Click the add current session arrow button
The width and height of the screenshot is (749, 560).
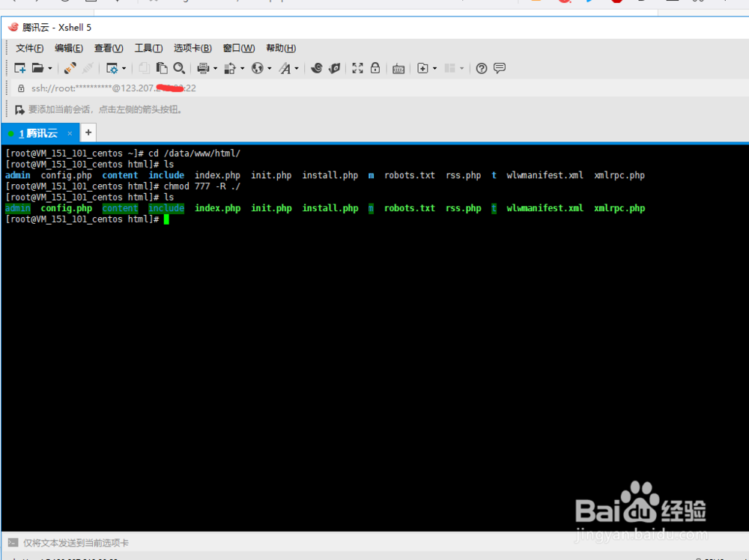click(19, 110)
